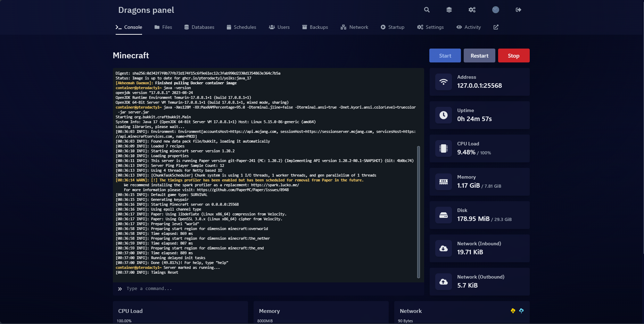Click the Address wifi icon

pyautogui.click(x=444, y=82)
